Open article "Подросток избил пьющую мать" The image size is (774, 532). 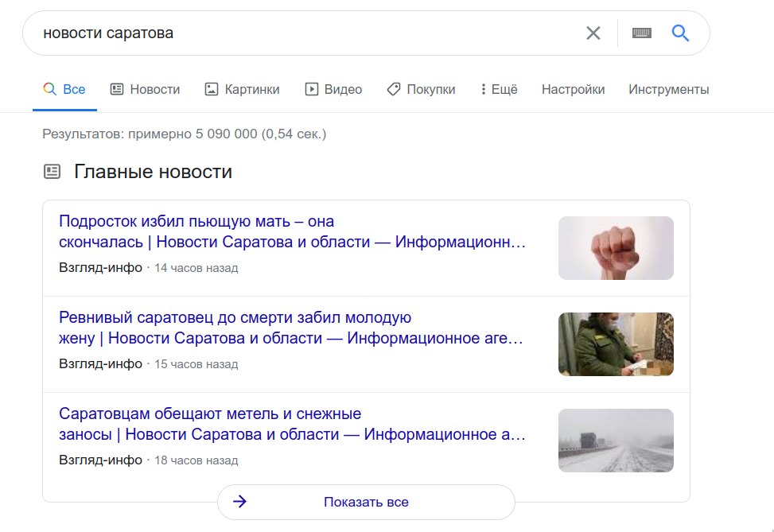292,231
